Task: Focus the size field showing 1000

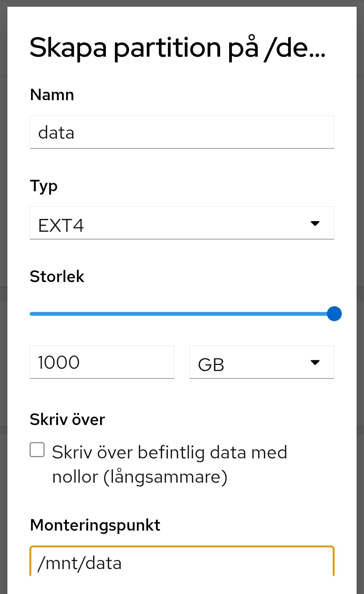Action: click(x=102, y=362)
